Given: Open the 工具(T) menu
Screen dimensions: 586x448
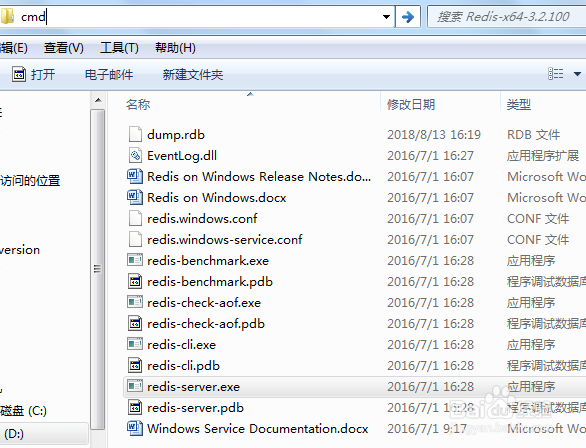Looking at the screenshot, I should [x=119, y=48].
